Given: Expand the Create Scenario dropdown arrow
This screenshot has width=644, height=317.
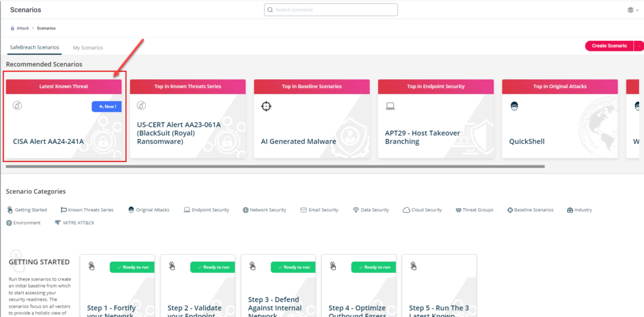Looking at the screenshot, I should (x=639, y=46).
